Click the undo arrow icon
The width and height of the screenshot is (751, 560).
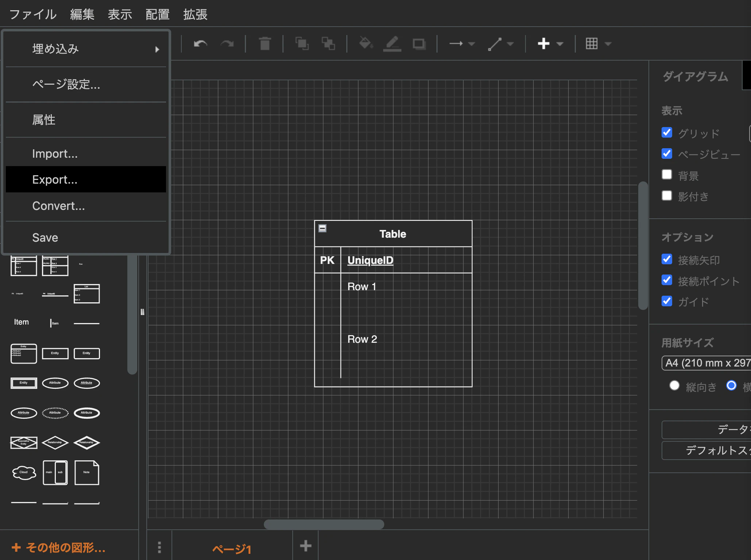pos(200,44)
